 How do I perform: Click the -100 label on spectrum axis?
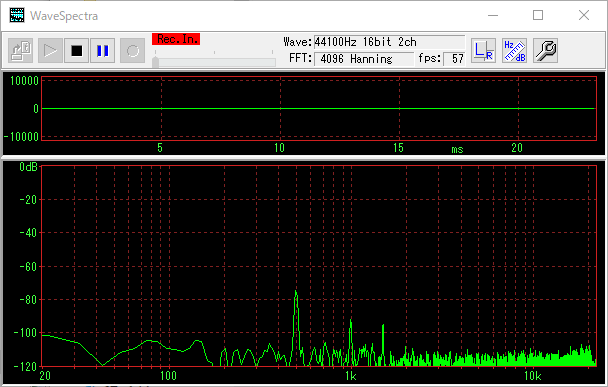coord(26,333)
